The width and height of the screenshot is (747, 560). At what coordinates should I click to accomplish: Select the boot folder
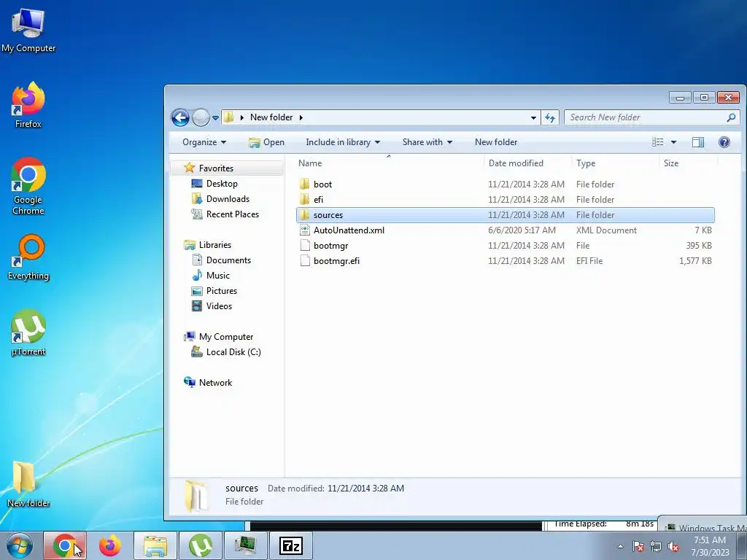[505, 184]
